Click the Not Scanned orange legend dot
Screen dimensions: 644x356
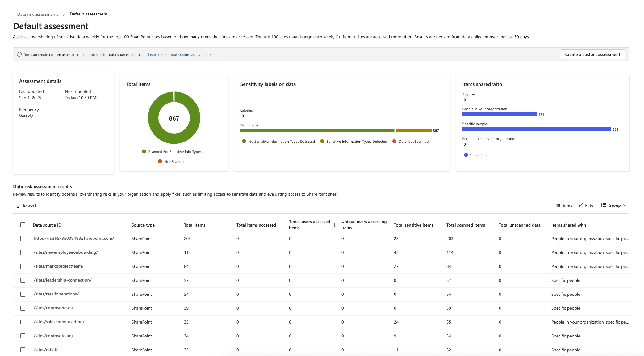[160, 161]
